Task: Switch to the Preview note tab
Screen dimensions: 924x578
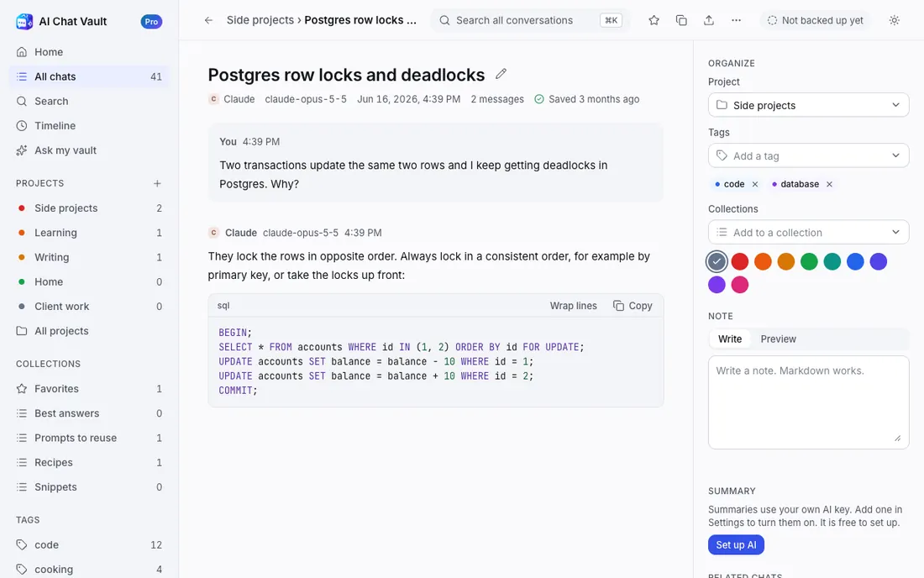Action: point(778,339)
